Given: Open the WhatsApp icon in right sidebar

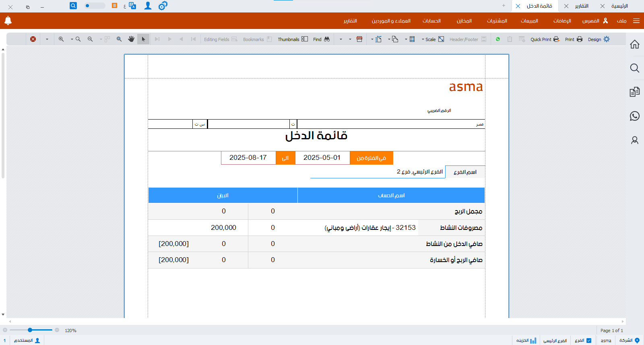Looking at the screenshot, I should (635, 116).
